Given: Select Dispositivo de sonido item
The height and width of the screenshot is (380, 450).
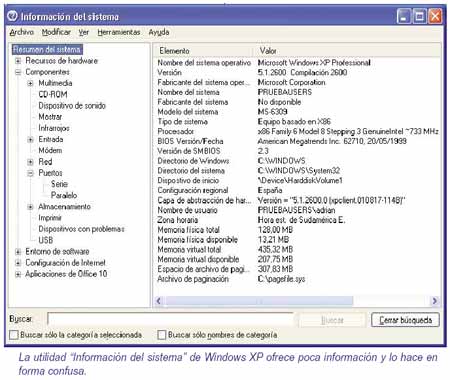Looking at the screenshot, I should 72,106.
